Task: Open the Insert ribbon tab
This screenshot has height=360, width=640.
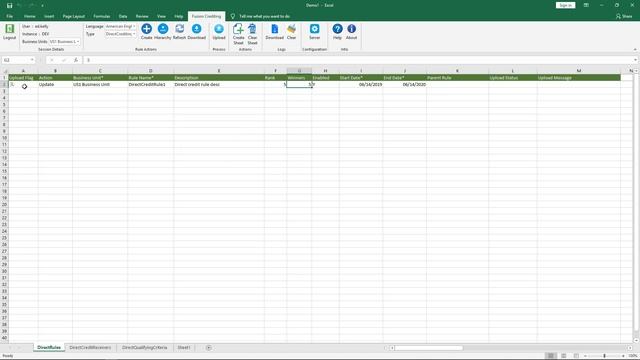Action: (49, 16)
